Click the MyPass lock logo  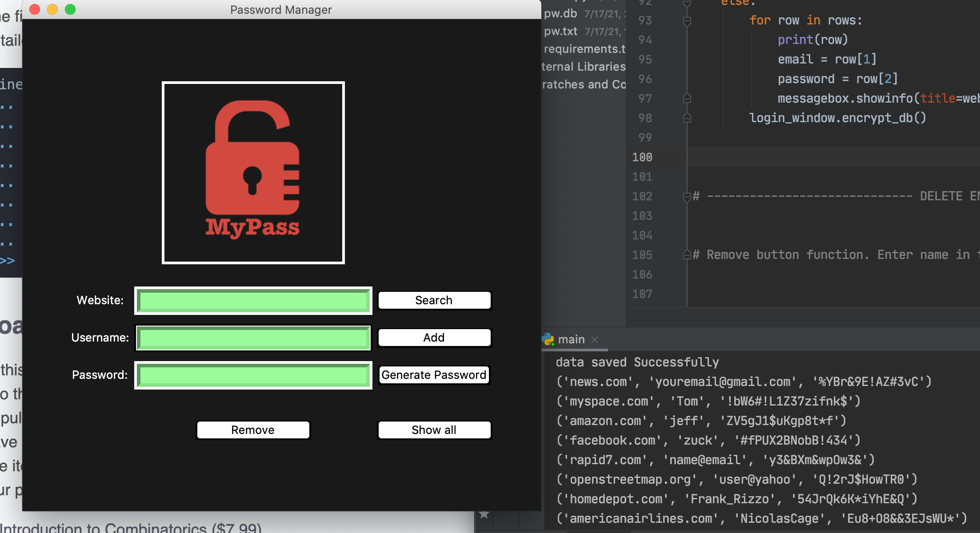pos(252,172)
